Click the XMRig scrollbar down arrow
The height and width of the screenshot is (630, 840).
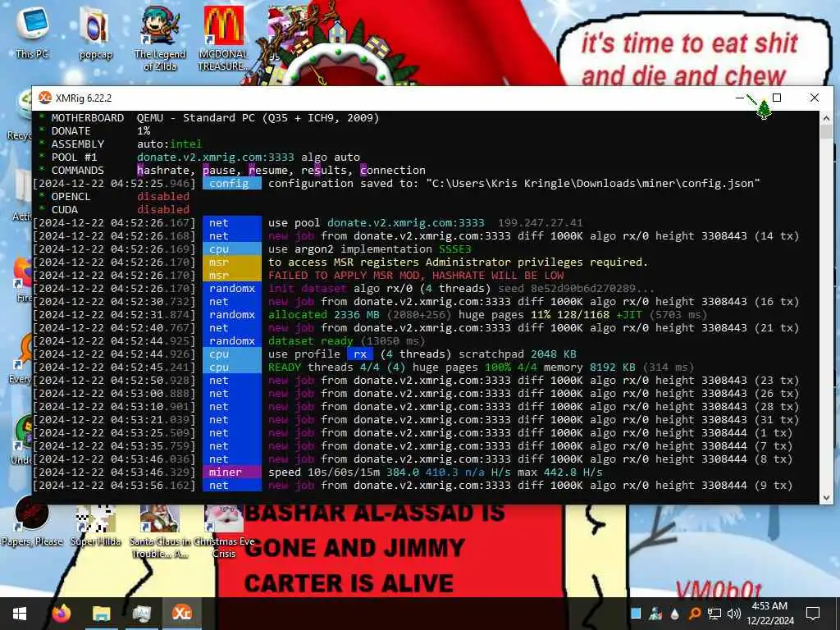826,498
